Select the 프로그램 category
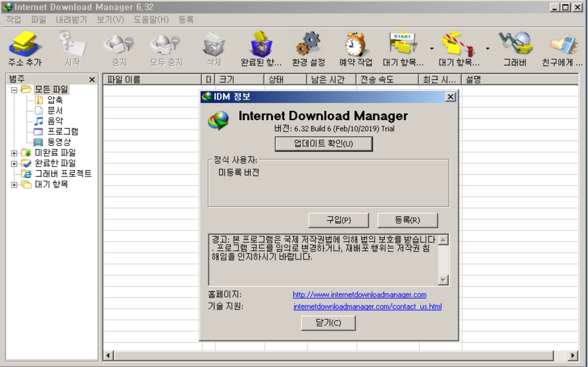 [x=63, y=131]
